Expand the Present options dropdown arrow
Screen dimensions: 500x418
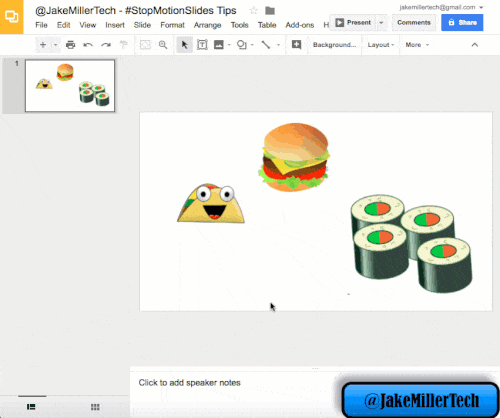coord(381,23)
